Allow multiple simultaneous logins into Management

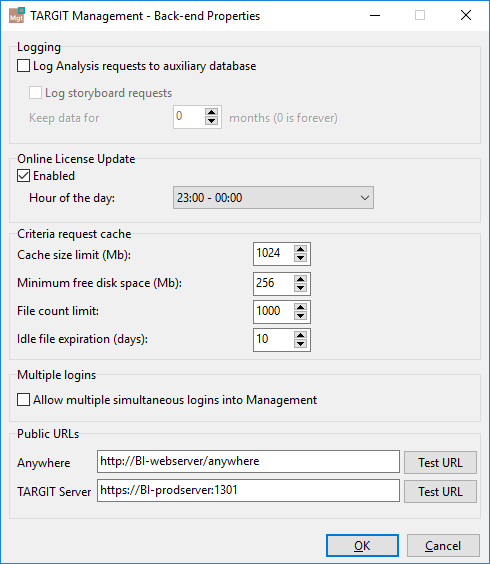coord(23,400)
